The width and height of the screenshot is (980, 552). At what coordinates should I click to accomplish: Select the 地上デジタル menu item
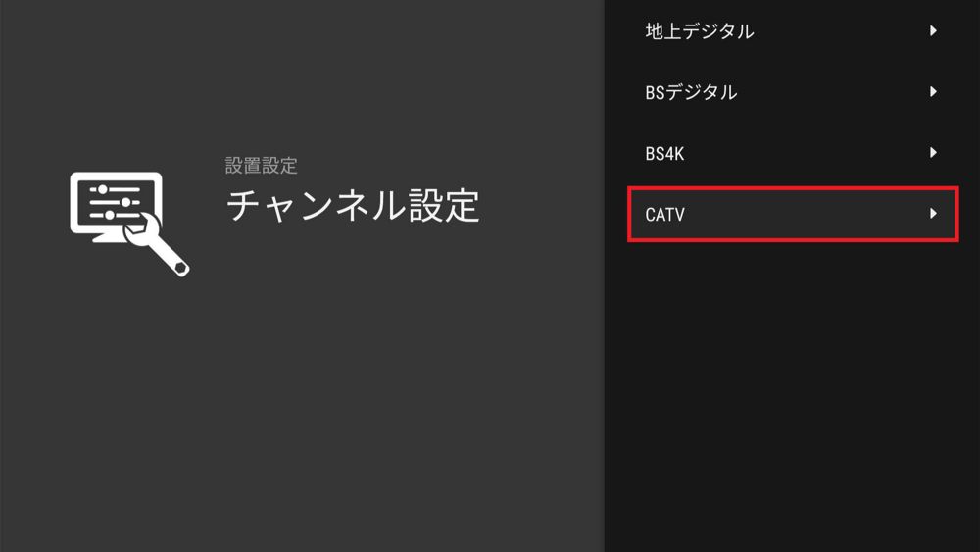coord(793,30)
